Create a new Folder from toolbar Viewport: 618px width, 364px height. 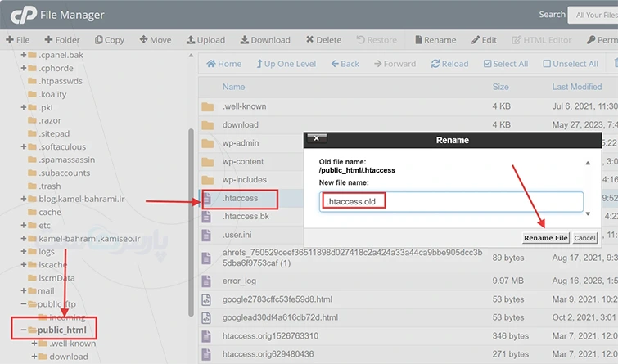coord(62,40)
